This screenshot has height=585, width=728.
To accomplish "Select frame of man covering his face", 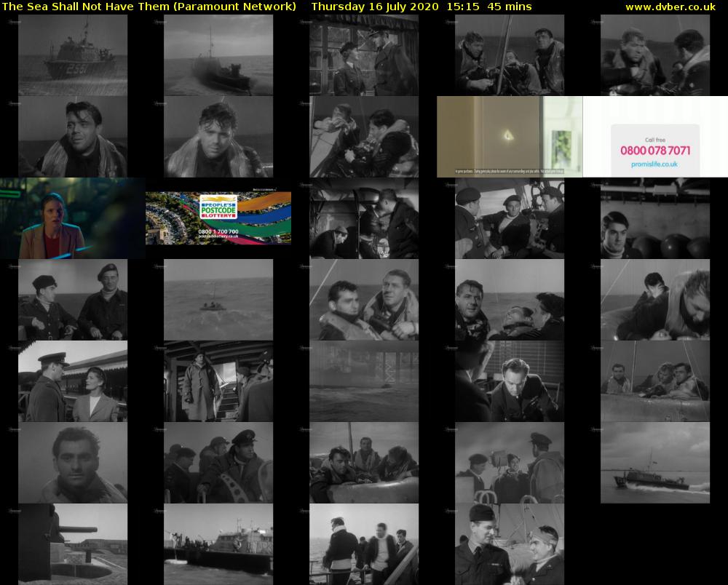I will [x=655, y=300].
